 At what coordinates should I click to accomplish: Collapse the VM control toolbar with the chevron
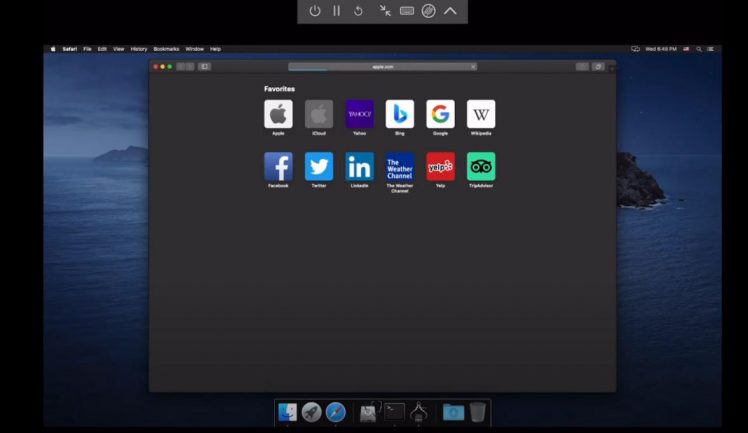point(450,11)
